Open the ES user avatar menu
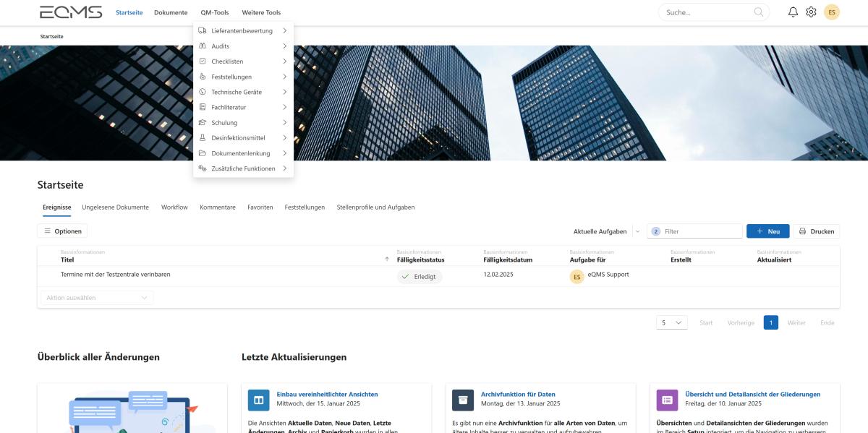The image size is (868, 433). (832, 12)
